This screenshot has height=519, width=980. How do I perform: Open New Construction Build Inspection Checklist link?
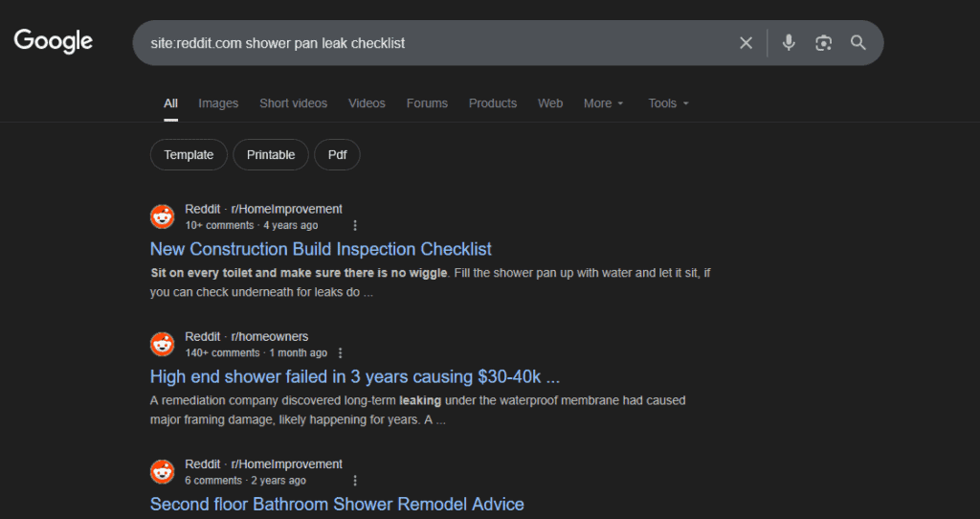(x=321, y=249)
